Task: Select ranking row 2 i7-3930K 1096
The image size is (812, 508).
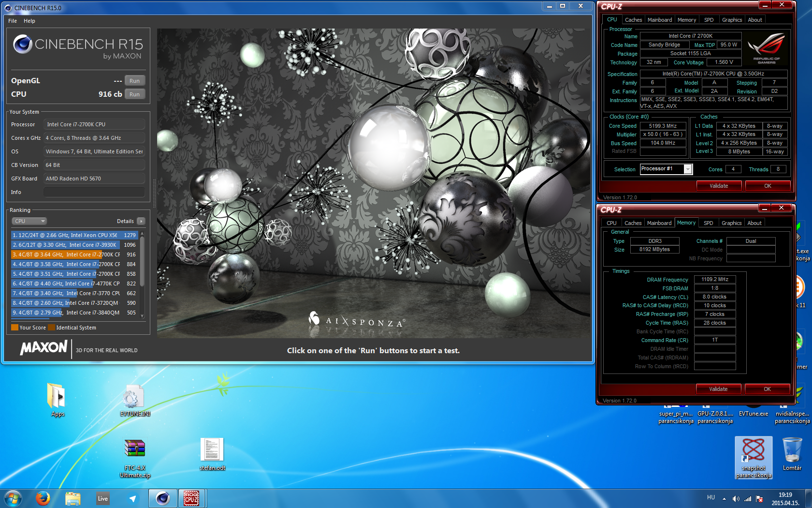Action: pos(74,245)
